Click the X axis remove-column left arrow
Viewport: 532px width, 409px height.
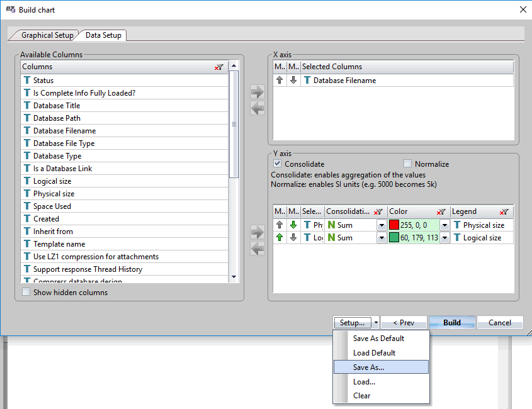coord(257,108)
